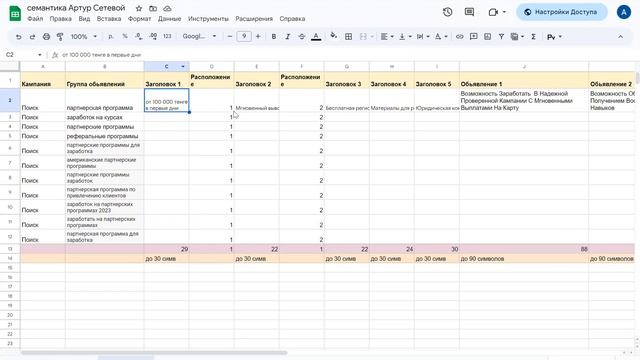
Task: Toggle italic formatting
Action: click(x=288, y=37)
